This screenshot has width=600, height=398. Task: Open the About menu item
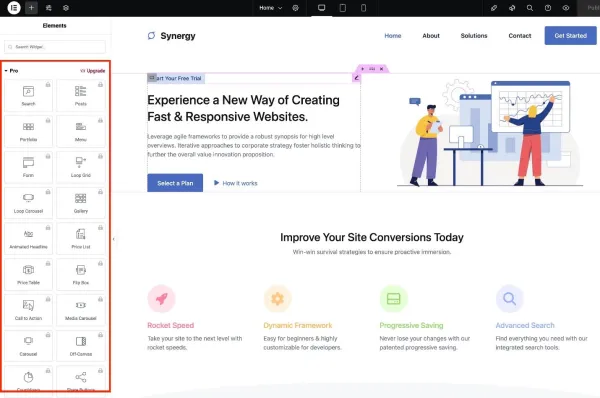tap(431, 36)
